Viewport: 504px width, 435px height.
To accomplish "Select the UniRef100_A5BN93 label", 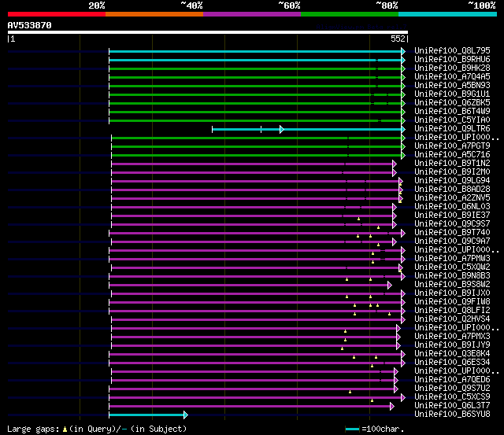I will (452, 86).
